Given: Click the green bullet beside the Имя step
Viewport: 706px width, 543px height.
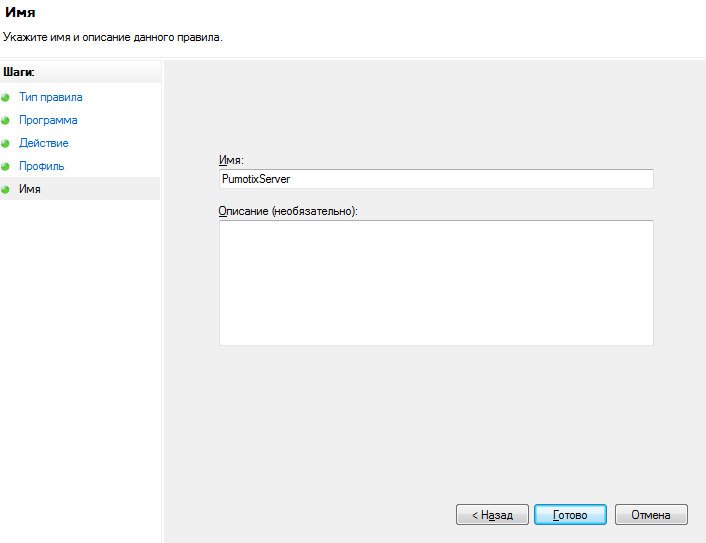Looking at the screenshot, I should pyautogui.click(x=5, y=189).
